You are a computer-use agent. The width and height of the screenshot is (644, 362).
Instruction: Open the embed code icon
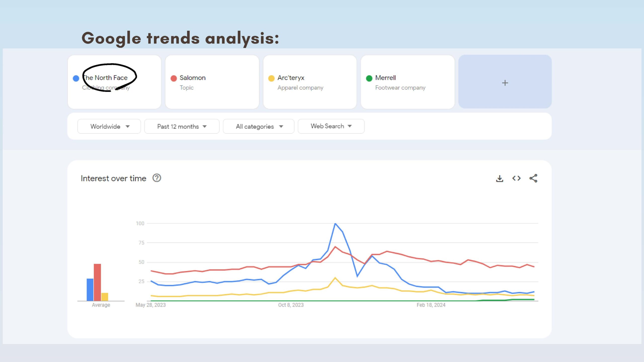pyautogui.click(x=516, y=178)
